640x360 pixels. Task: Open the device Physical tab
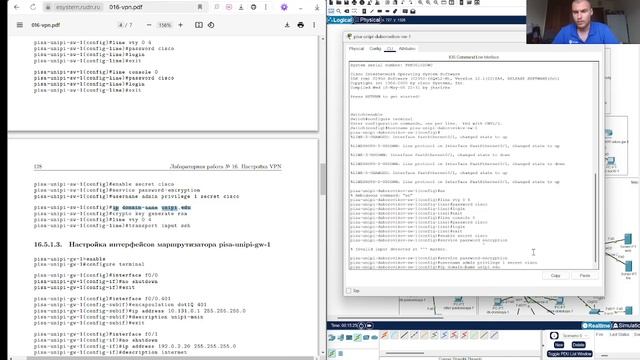point(356,49)
